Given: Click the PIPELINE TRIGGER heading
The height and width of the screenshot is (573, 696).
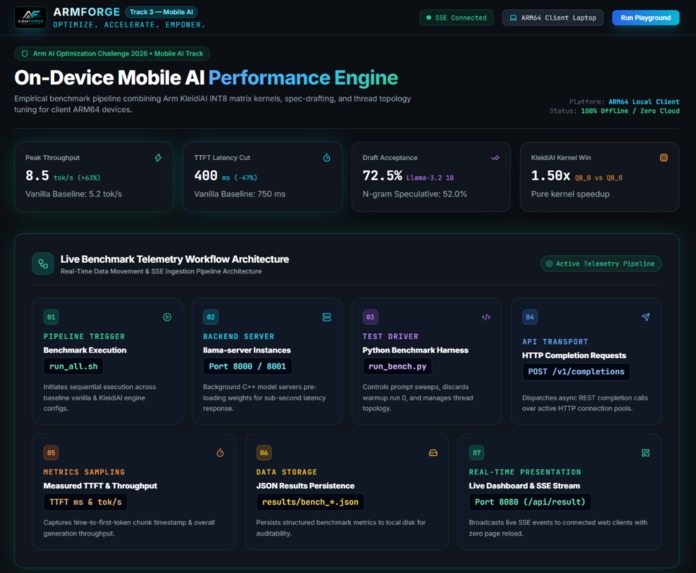Looking at the screenshot, I should click(x=84, y=336).
